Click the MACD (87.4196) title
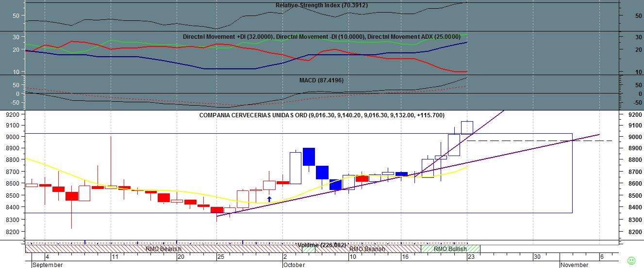Image resolution: width=644 pixels, height=268 pixels. (321, 80)
